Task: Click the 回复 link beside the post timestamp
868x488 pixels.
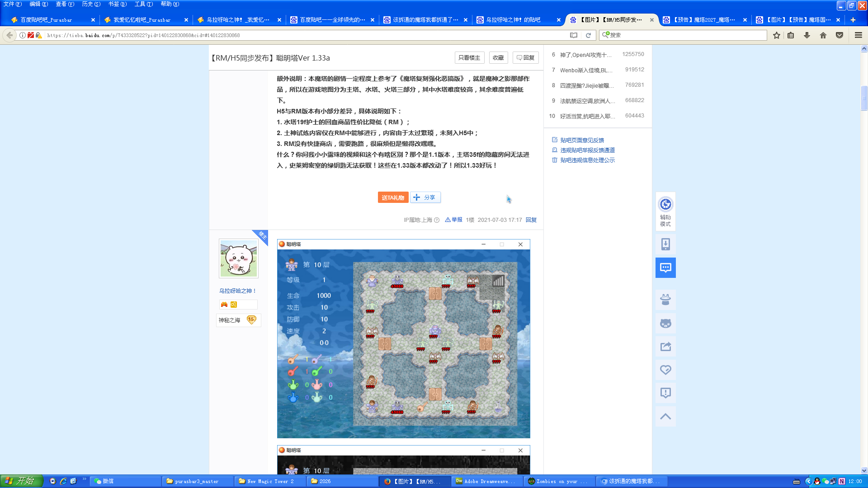Action: (x=531, y=220)
